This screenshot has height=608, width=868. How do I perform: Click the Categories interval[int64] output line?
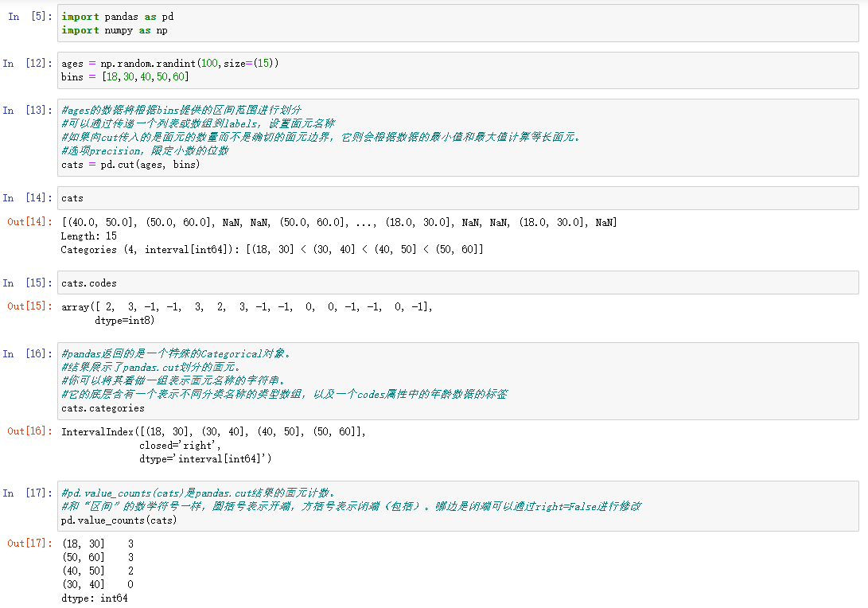click(x=271, y=249)
